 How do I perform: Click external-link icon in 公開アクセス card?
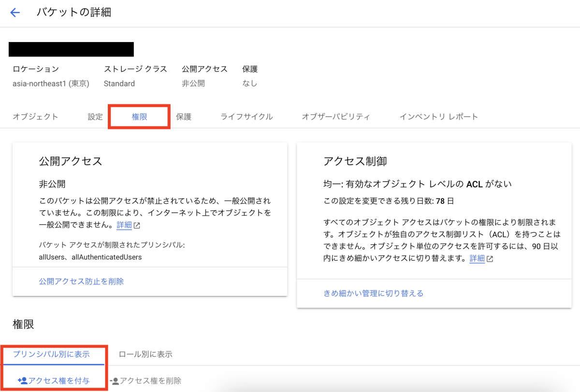[137, 225]
